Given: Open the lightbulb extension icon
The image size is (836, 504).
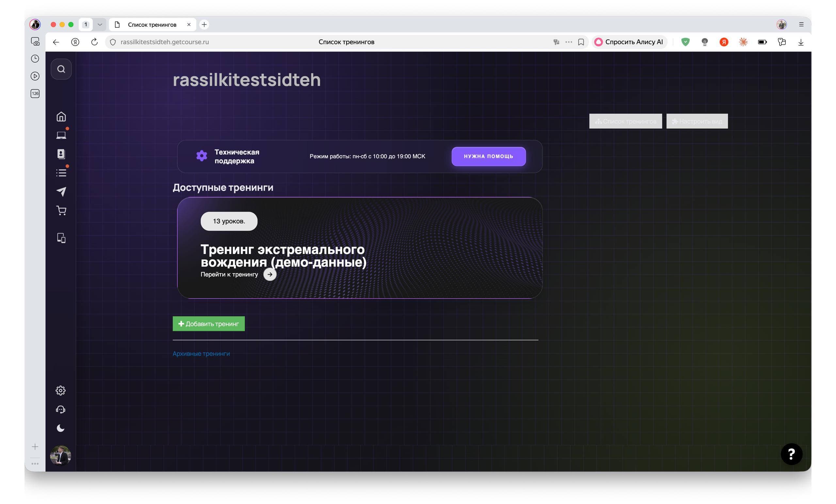Looking at the screenshot, I should click(705, 42).
